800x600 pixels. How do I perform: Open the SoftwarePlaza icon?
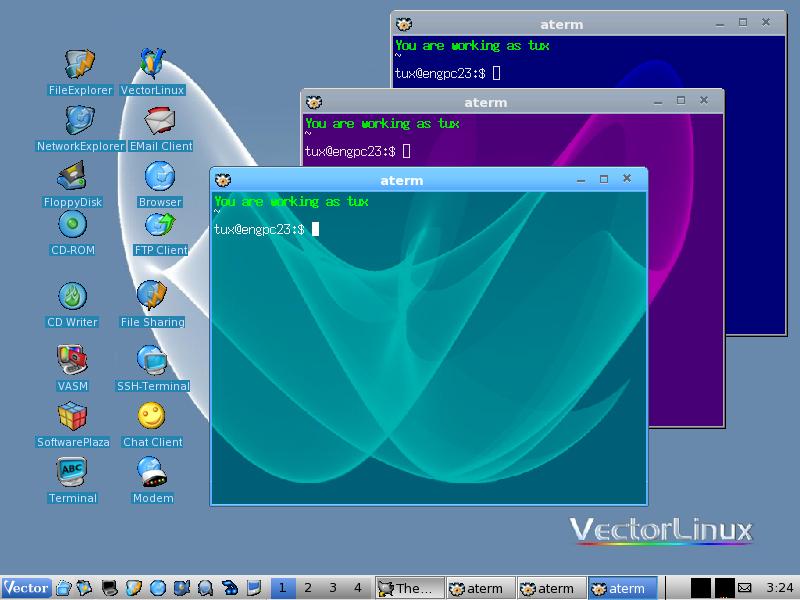point(72,417)
